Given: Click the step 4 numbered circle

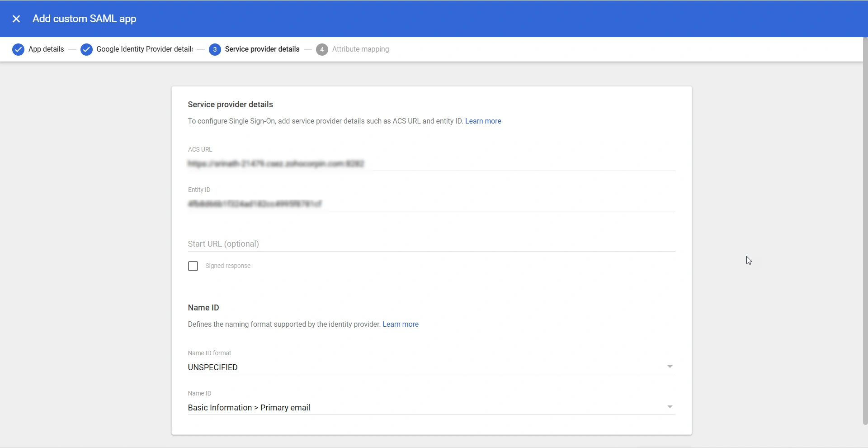Looking at the screenshot, I should (x=322, y=49).
